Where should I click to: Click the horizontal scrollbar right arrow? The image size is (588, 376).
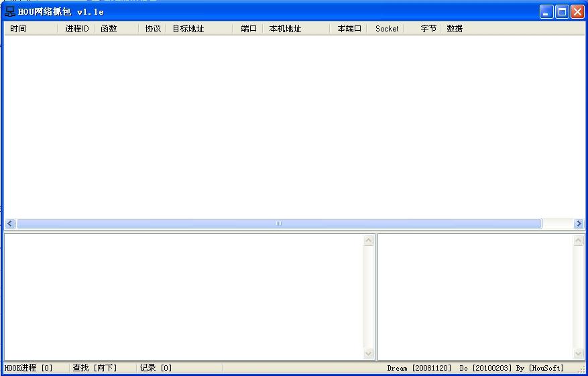[579, 224]
